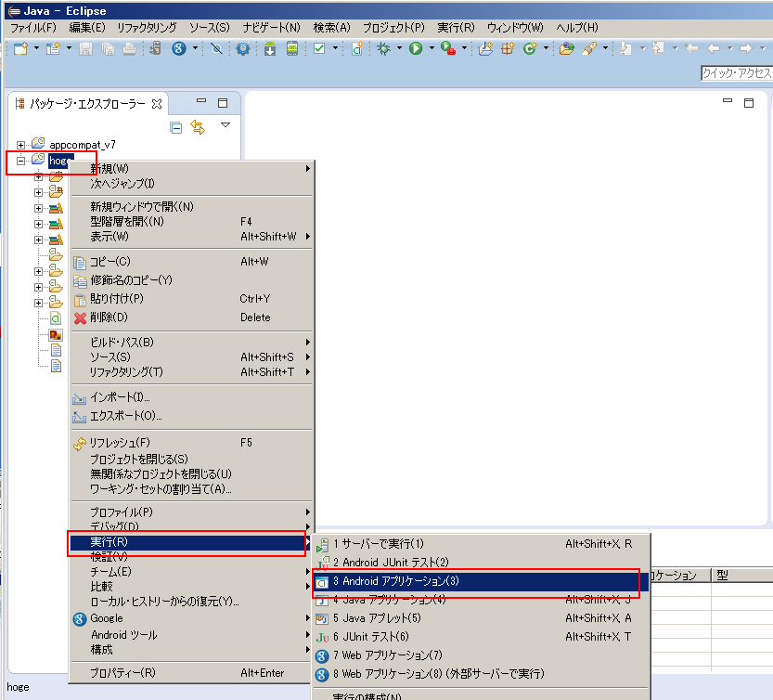Click the New Java Package toolbar icon
773x700 pixels.
(x=508, y=48)
